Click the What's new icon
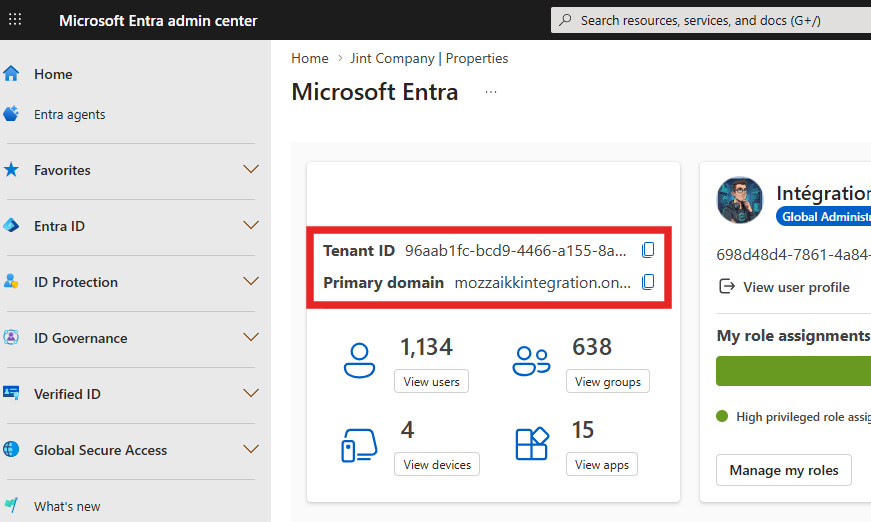The image size is (871, 522). coord(11,505)
